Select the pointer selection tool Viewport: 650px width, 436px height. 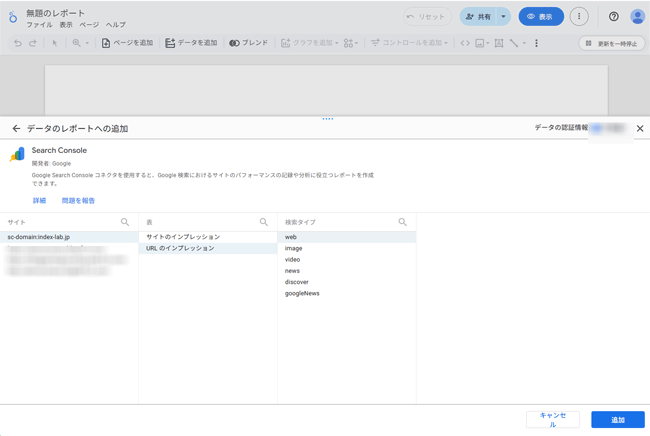tap(55, 43)
